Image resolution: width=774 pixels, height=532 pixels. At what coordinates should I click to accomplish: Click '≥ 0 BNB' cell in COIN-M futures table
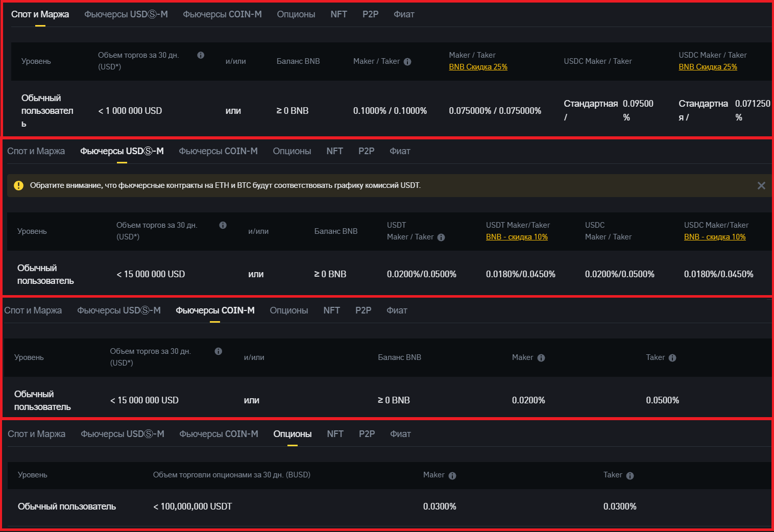point(394,400)
